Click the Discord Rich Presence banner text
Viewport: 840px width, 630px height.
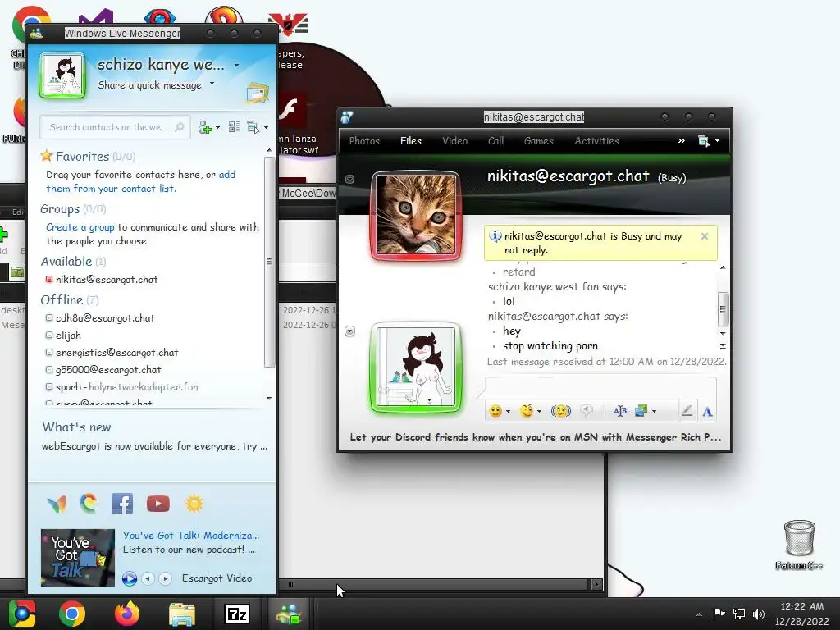pos(535,437)
